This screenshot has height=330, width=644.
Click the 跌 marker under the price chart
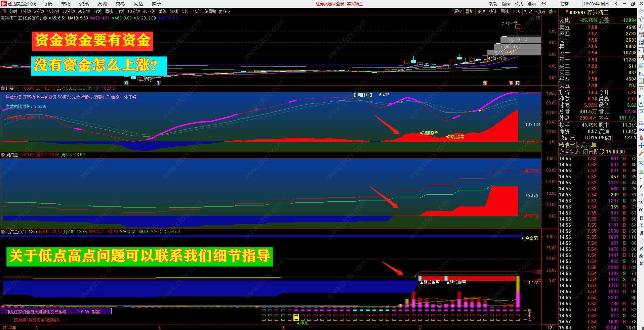pos(126,83)
